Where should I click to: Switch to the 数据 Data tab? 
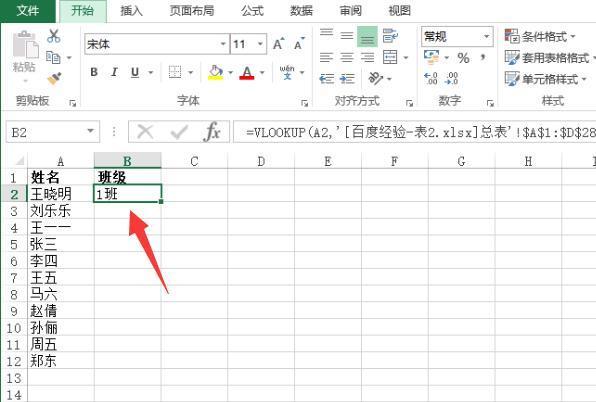pyautogui.click(x=301, y=11)
